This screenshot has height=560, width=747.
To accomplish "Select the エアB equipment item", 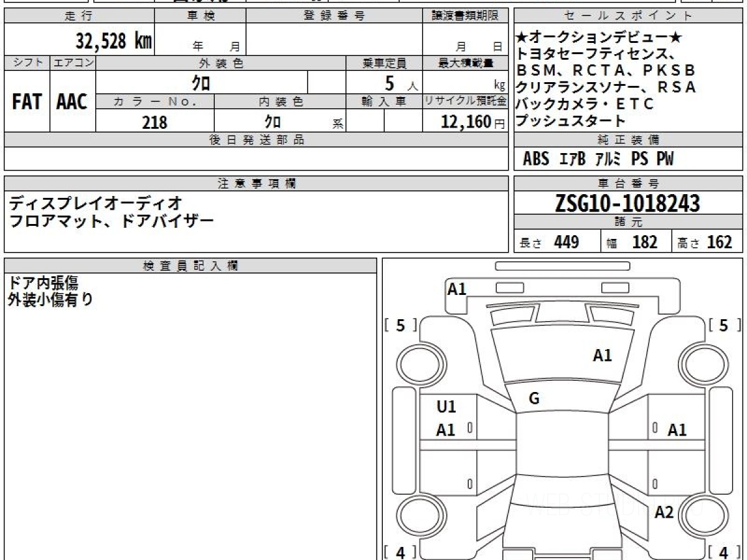I will tap(572, 159).
